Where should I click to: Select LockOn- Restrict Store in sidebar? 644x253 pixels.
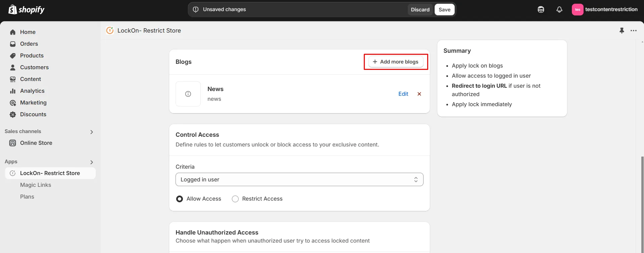tap(50, 173)
